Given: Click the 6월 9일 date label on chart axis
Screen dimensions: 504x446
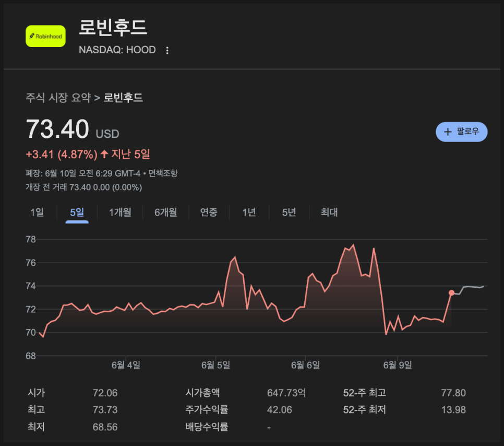Looking at the screenshot, I should (398, 365).
